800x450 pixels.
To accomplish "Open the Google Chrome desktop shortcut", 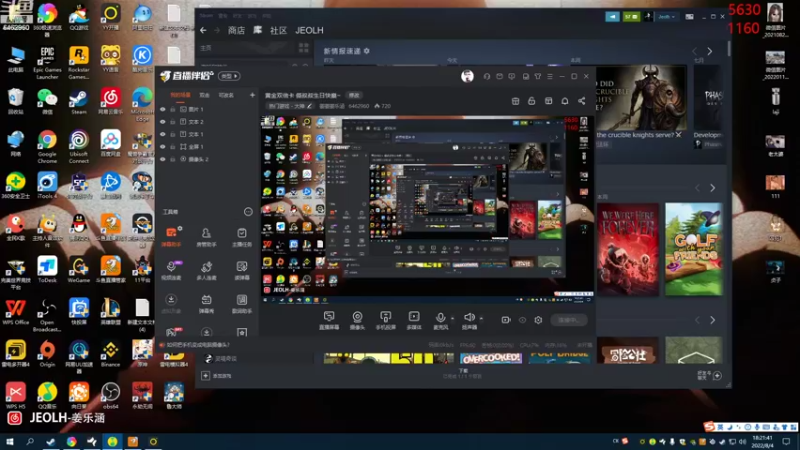I will tap(47, 146).
